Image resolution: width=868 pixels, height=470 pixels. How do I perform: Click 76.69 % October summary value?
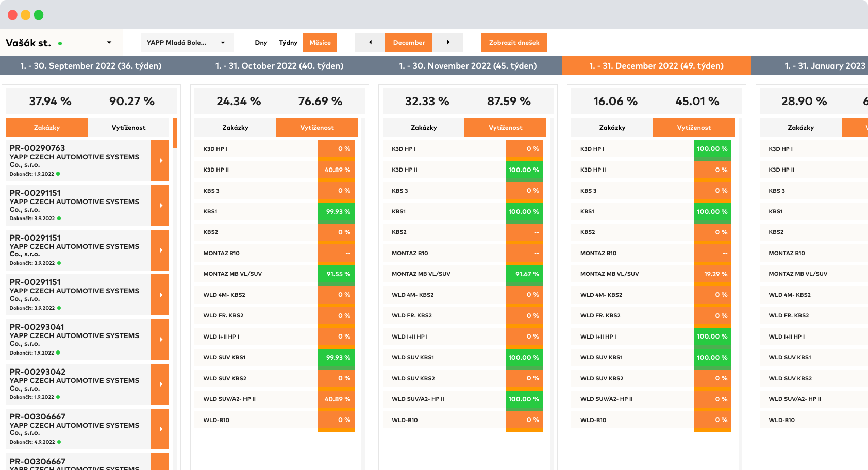[x=320, y=101]
